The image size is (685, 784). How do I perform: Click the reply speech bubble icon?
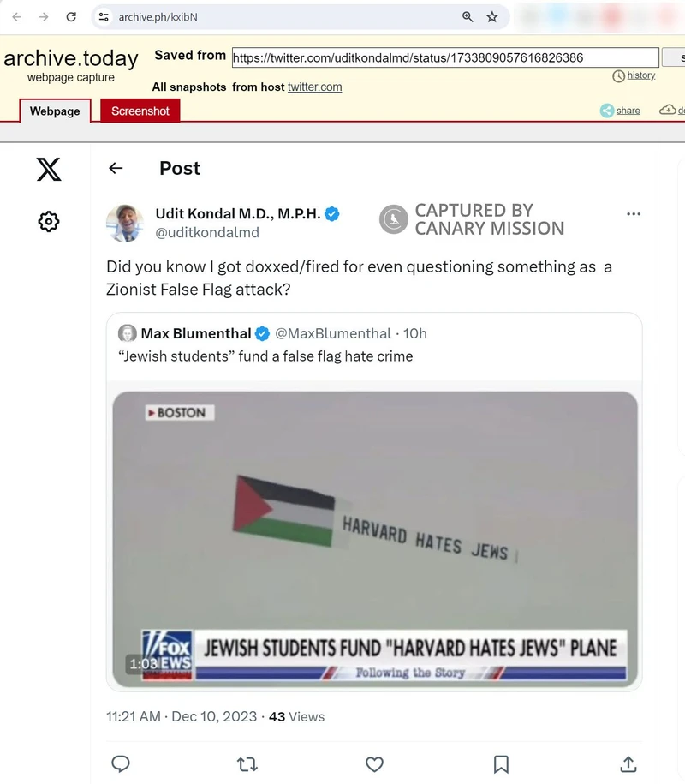point(121,763)
